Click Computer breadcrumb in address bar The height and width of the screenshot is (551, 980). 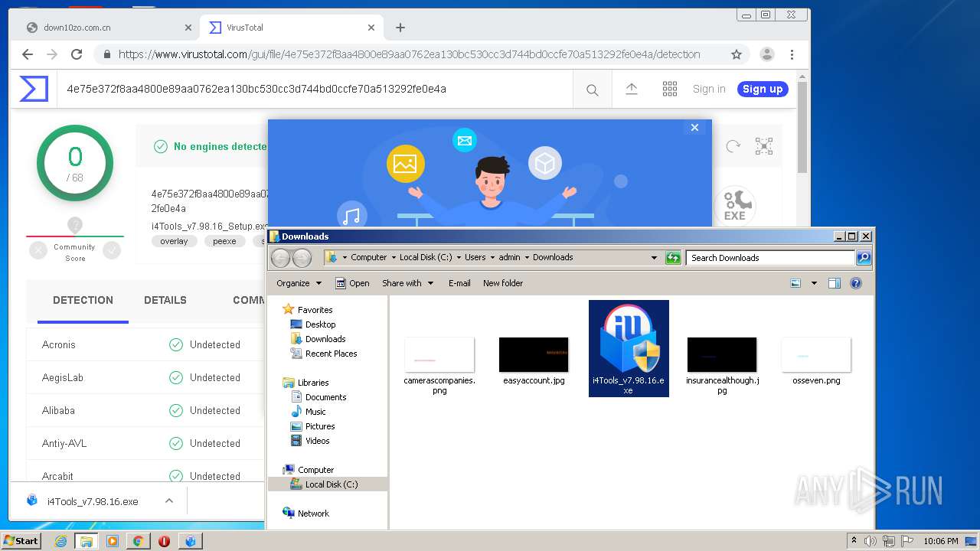(x=368, y=257)
